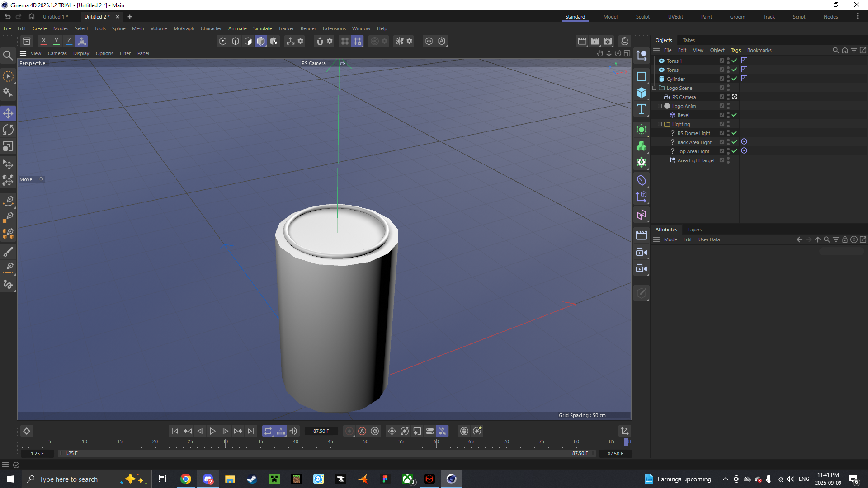Switch to the UVEdit layout

[x=675, y=17]
